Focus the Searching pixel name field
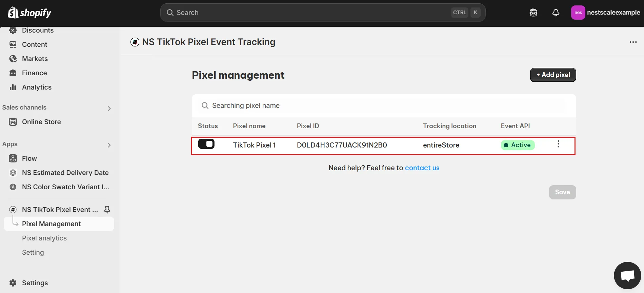 point(384,105)
